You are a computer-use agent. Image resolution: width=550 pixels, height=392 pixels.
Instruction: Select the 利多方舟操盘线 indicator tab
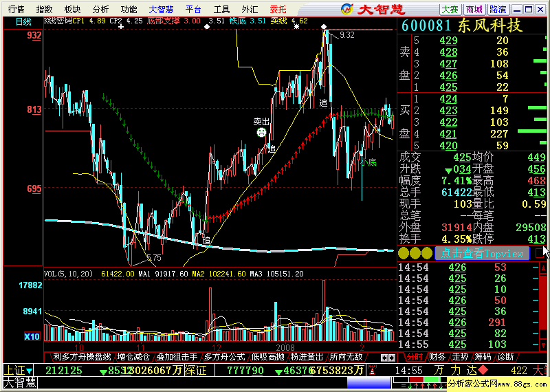click(x=82, y=357)
